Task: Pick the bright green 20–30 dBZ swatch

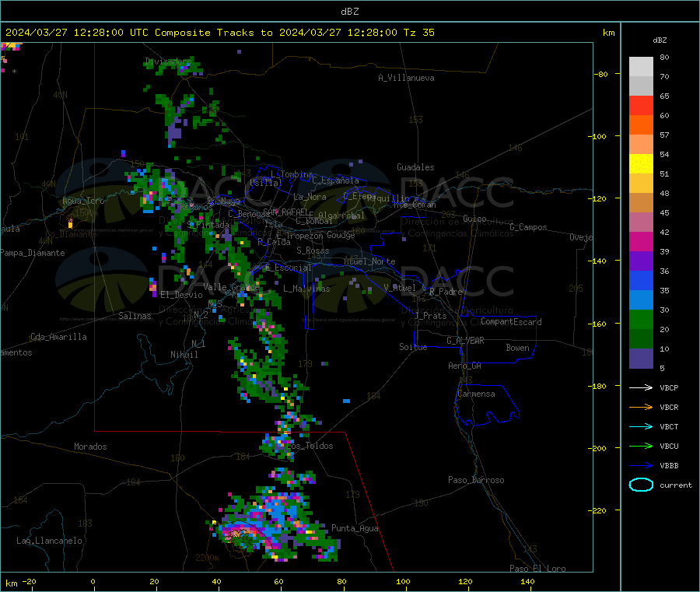Action: (641, 319)
